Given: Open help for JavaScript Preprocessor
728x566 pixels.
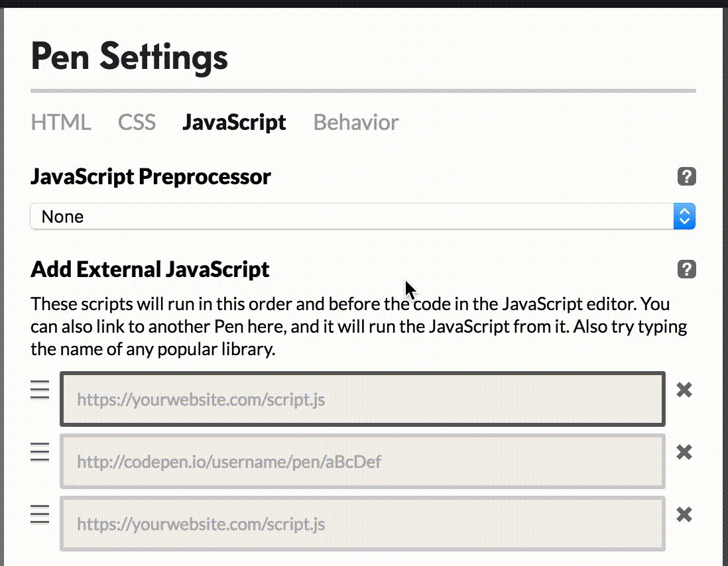Looking at the screenshot, I should (686, 176).
